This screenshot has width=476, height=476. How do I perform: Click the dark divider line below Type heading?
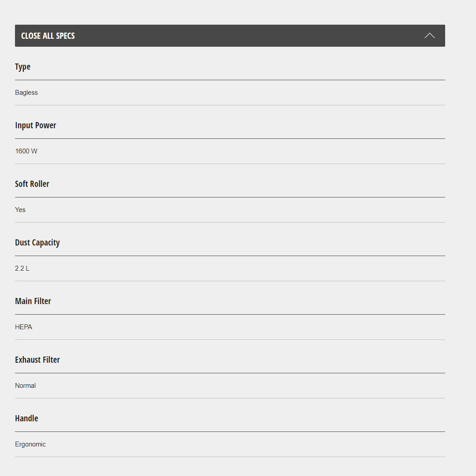[230, 80]
